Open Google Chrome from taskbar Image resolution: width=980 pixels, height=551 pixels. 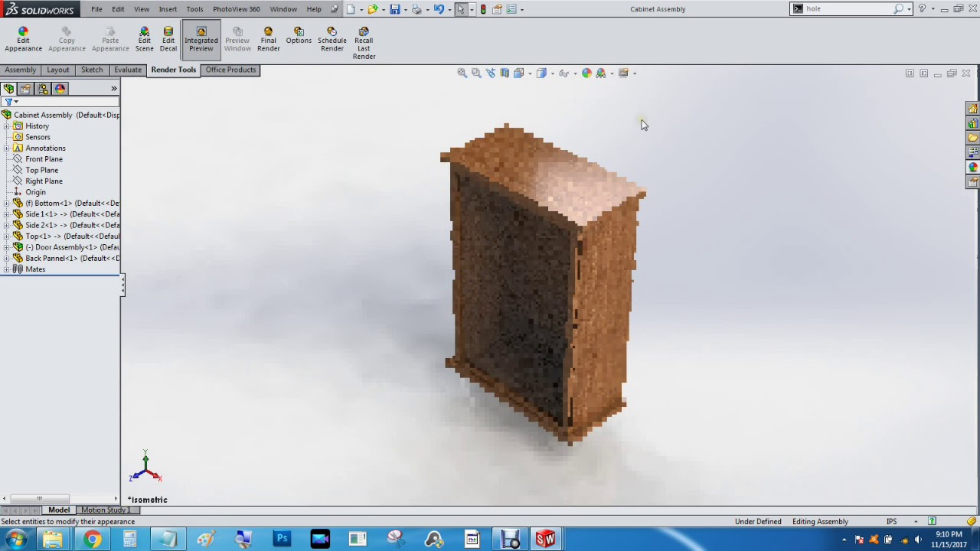92,540
